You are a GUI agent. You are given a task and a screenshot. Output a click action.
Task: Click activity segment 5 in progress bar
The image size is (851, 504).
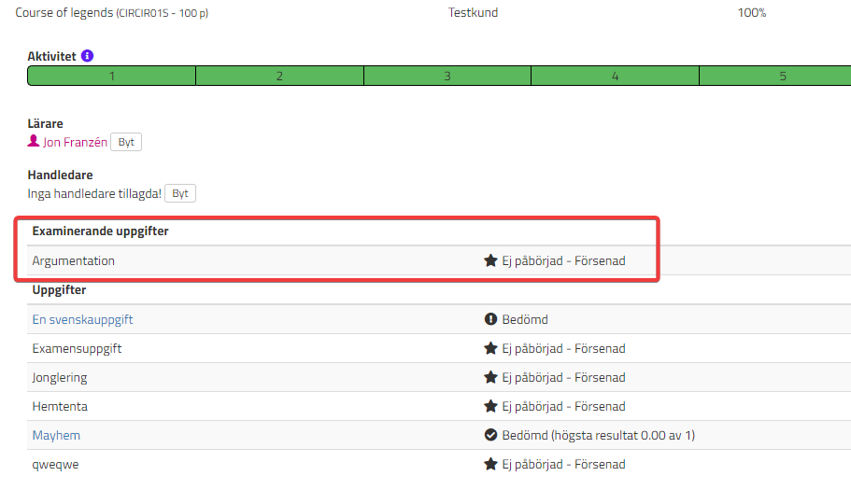(x=783, y=77)
